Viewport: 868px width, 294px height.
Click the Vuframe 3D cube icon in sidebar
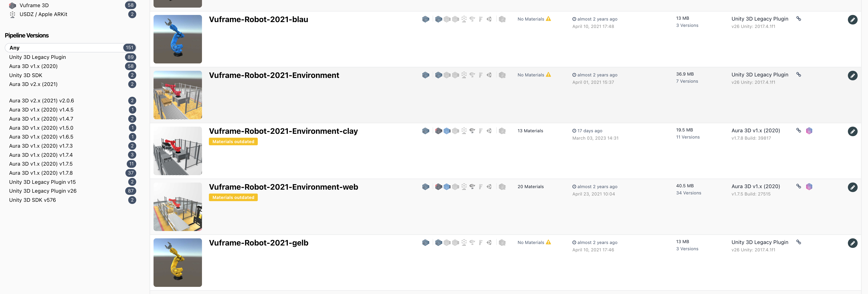coord(13,5)
